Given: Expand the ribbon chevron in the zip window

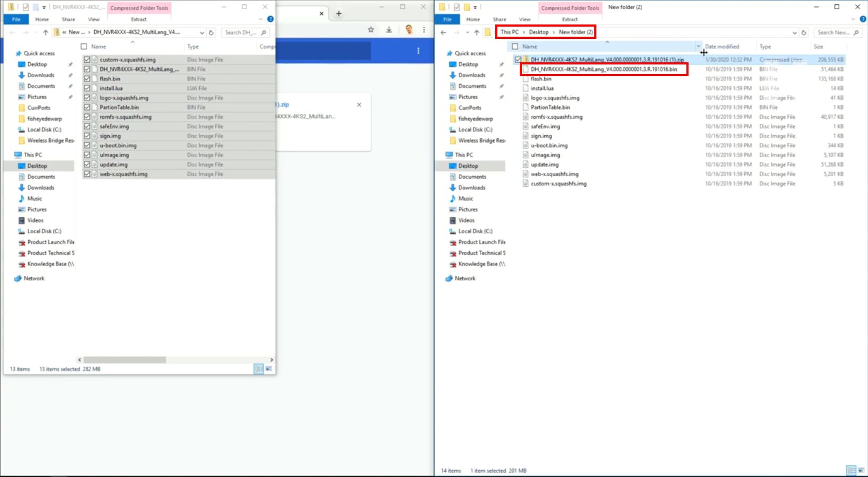Looking at the screenshot, I should pyautogui.click(x=260, y=19).
